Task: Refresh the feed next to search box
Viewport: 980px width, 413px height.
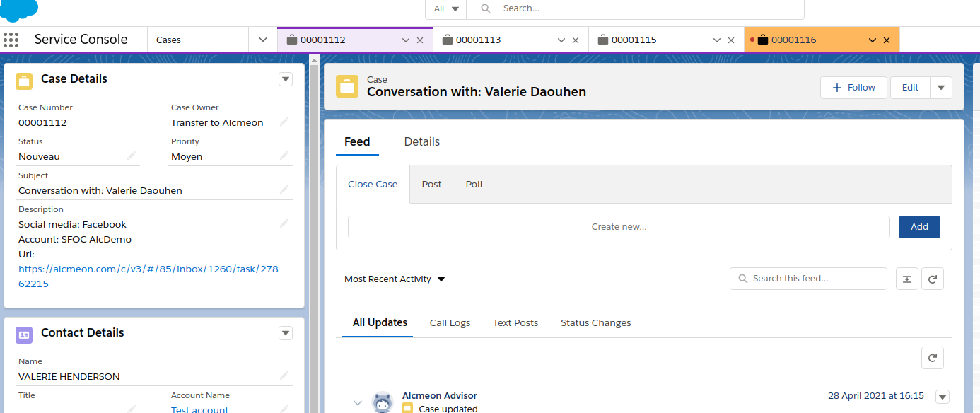Action: (933, 279)
